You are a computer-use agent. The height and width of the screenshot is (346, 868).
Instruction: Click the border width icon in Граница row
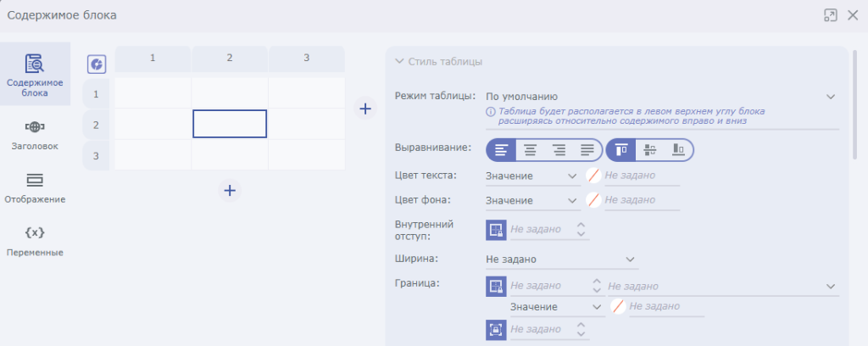click(x=496, y=287)
